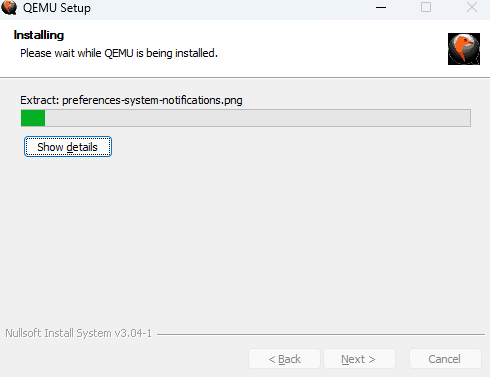Screen dimensions: 490x377
Task: Click 'Please wait while QEMU is being installed' text
Action: click(119, 53)
